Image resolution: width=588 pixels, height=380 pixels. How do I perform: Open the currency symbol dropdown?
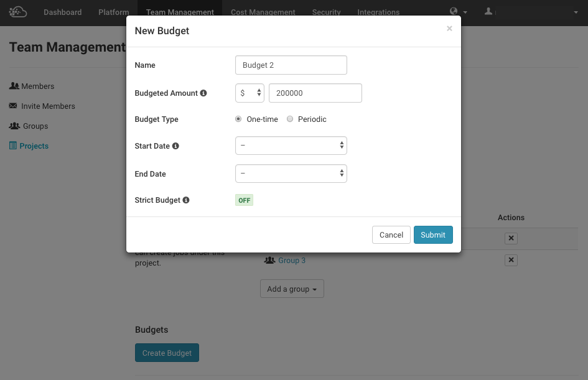[x=250, y=93]
